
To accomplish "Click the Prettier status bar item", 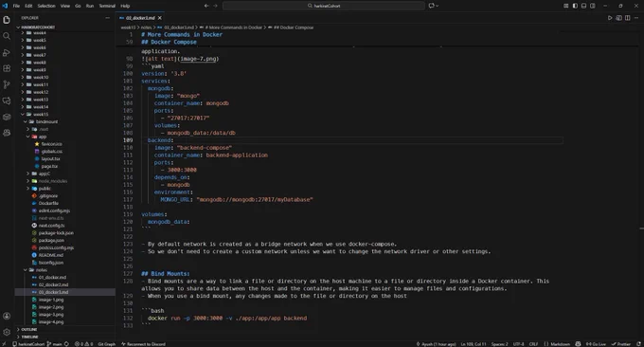I will coord(620,344).
